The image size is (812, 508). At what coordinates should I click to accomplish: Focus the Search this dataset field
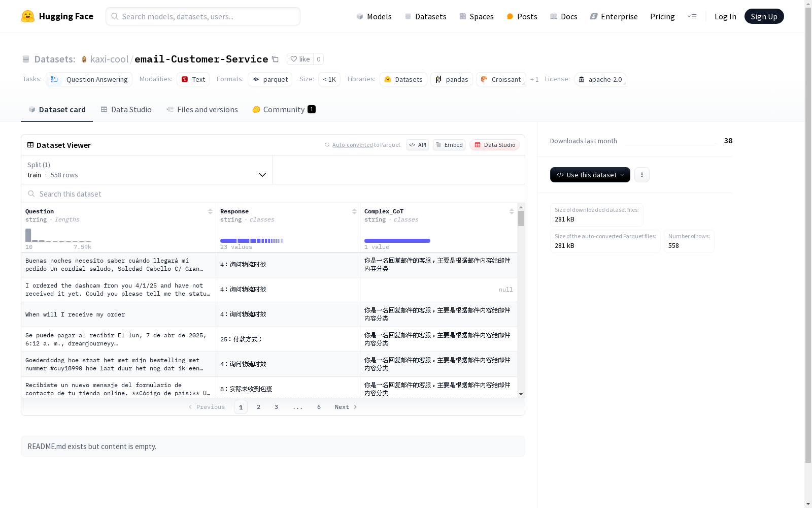[273, 194]
